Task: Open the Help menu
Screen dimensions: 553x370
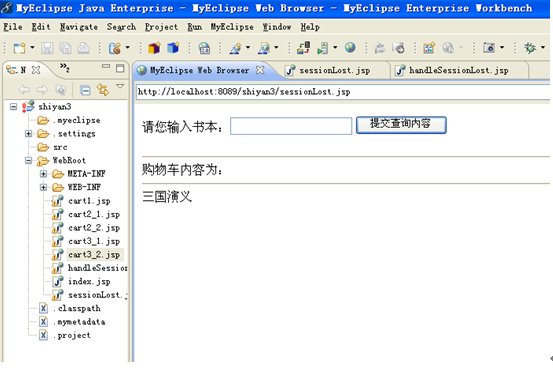Action: pyautogui.click(x=310, y=27)
